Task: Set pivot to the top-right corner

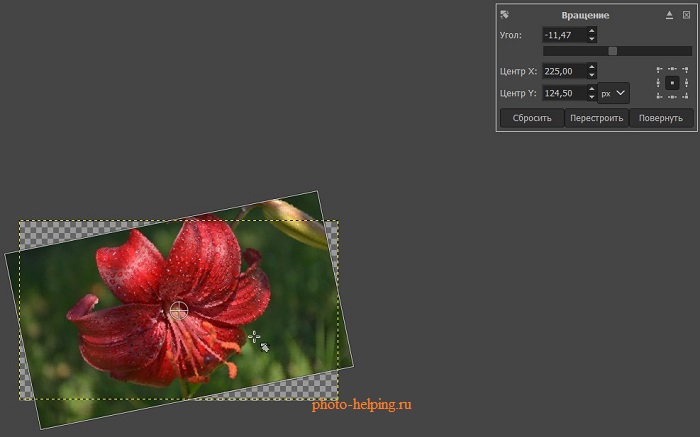Action: [x=685, y=69]
